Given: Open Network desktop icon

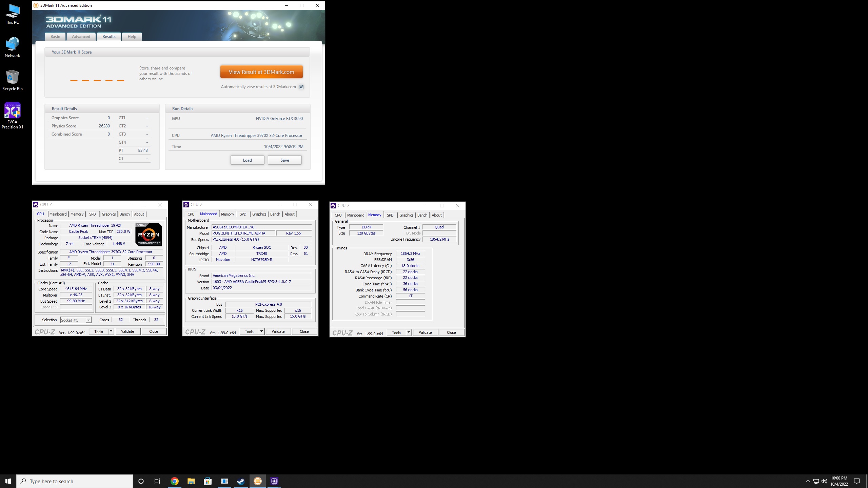Looking at the screenshot, I should click(12, 47).
